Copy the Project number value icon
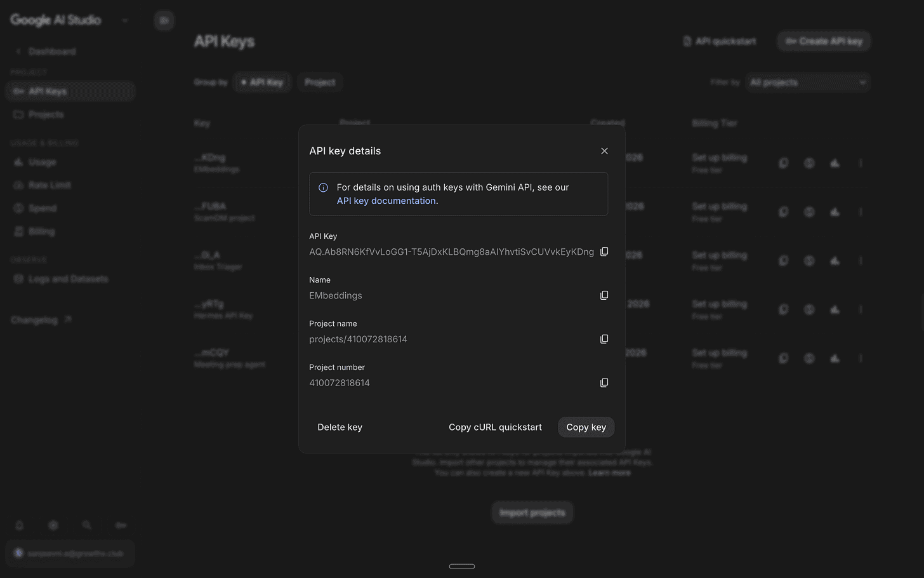 604,382
